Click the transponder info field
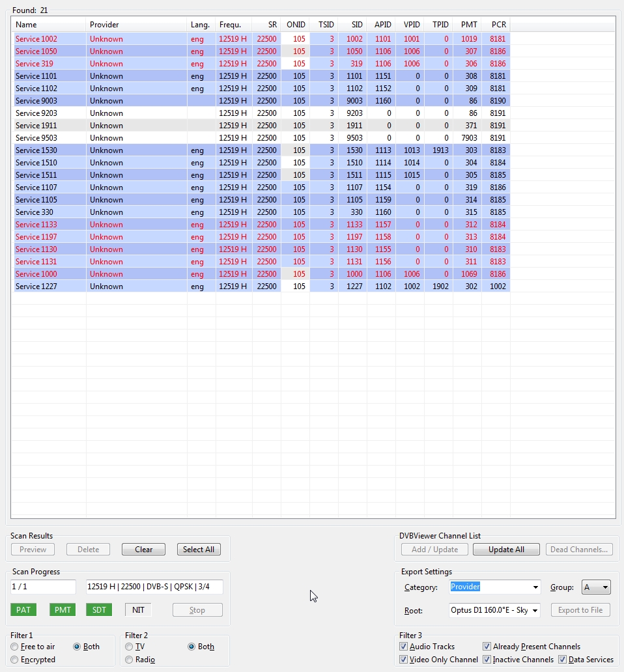624x672 pixels. 154,587
